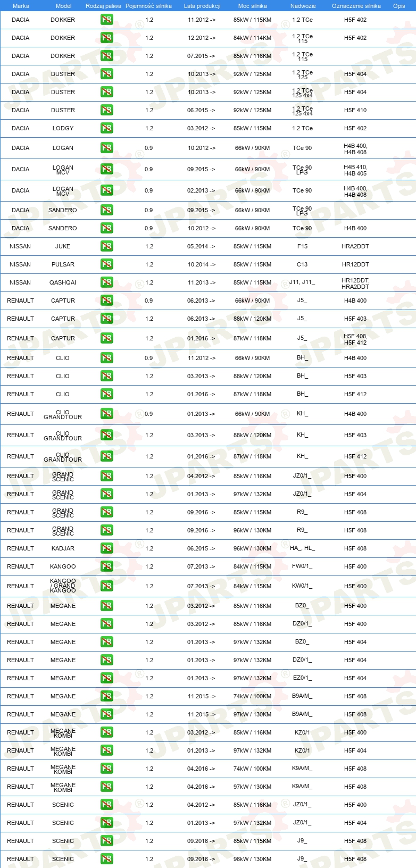This screenshot has height=868, width=416.
Task: Click the fuel icon in the Dokker 12.2012 row
Action: click(107, 38)
